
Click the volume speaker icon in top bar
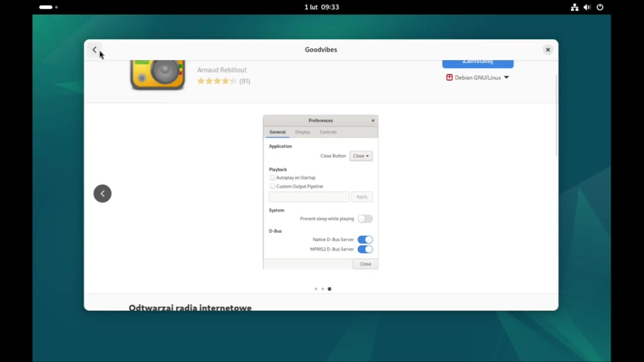coord(587,7)
